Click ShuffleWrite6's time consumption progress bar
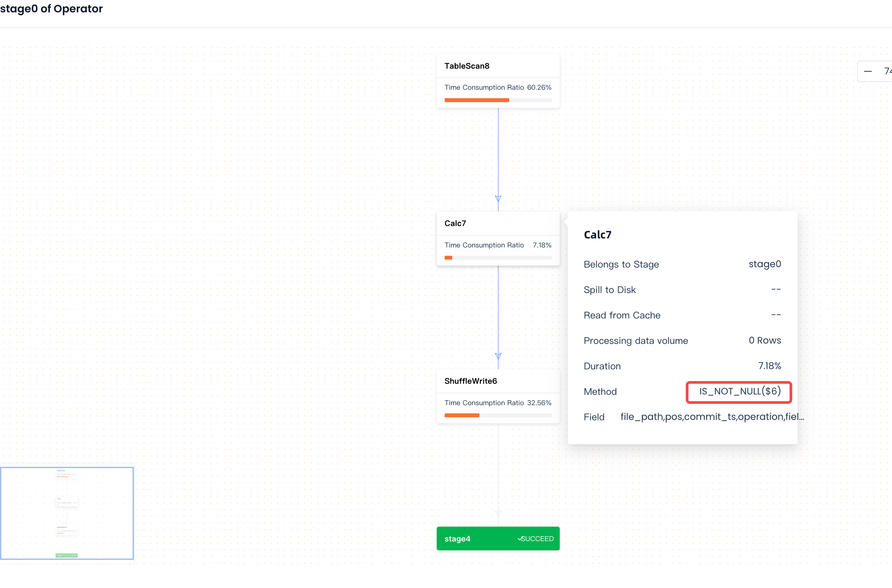This screenshot has height=588, width=892. (x=461, y=415)
